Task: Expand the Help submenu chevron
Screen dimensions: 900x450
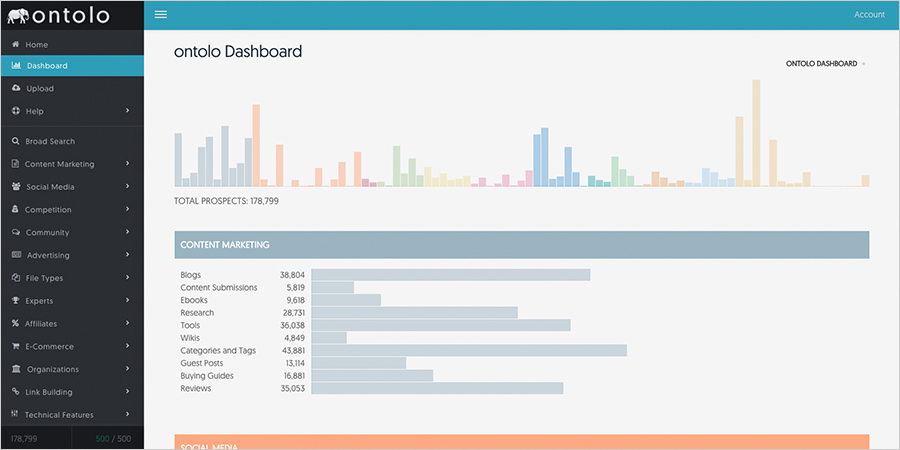Action: [127, 111]
